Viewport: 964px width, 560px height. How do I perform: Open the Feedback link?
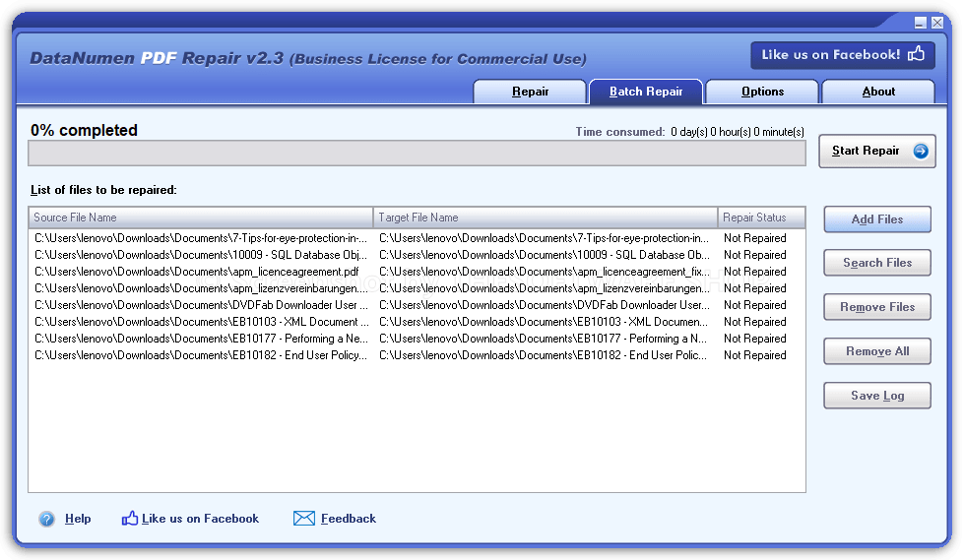[x=348, y=519]
